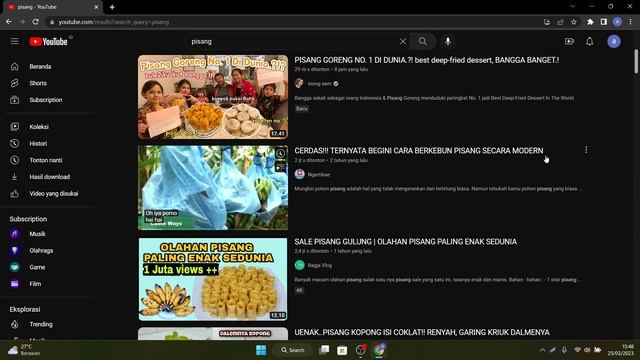The height and width of the screenshot is (360, 640).
Task: Submit search with the magnifier button
Action: point(423,41)
